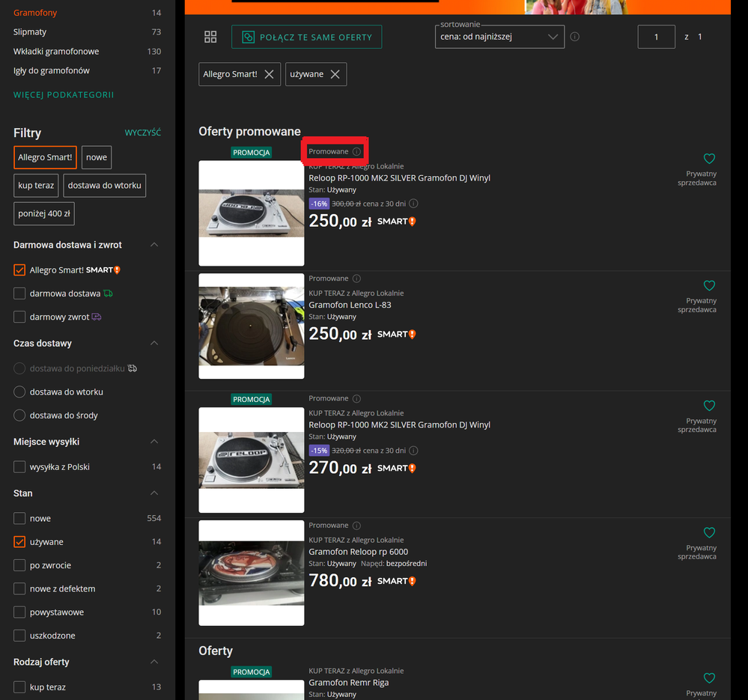Show info for 300,00 zł 30-day price

[413, 204]
